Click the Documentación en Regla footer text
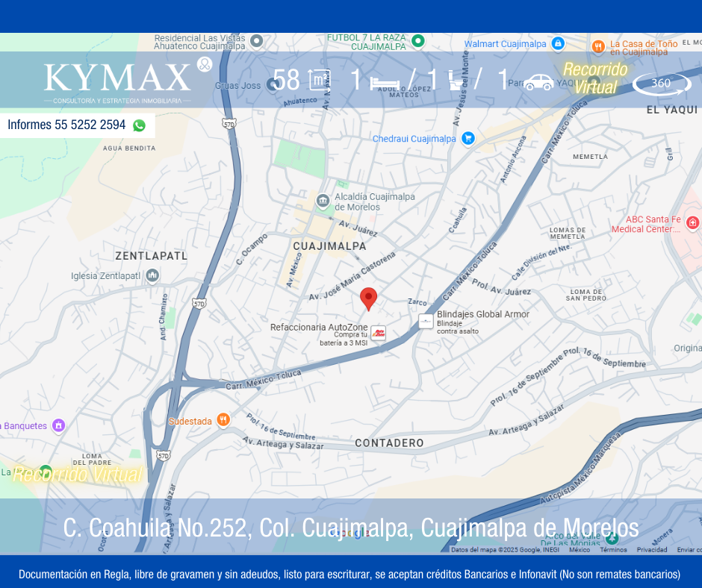Viewport: 702px width, 588px height. [350, 574]
